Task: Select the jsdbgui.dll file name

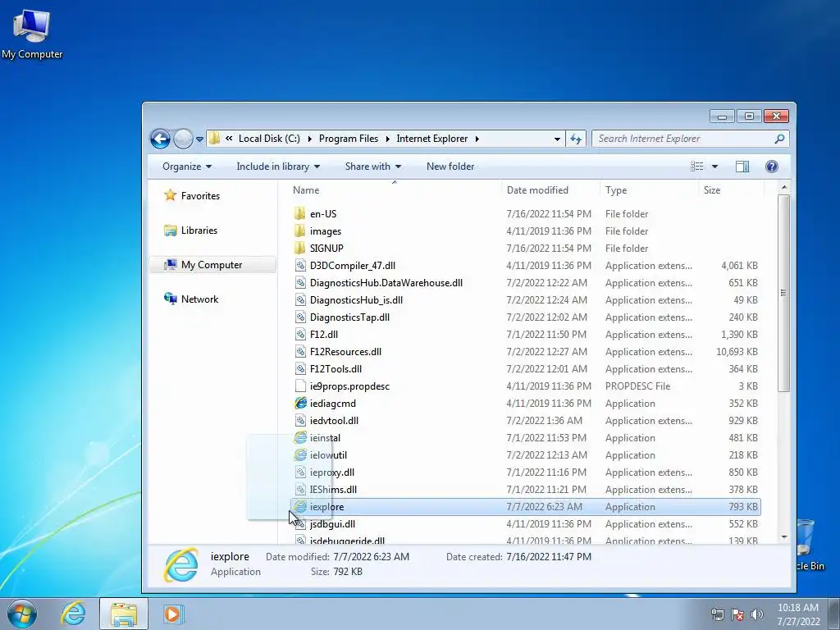Action: [332, 524]
